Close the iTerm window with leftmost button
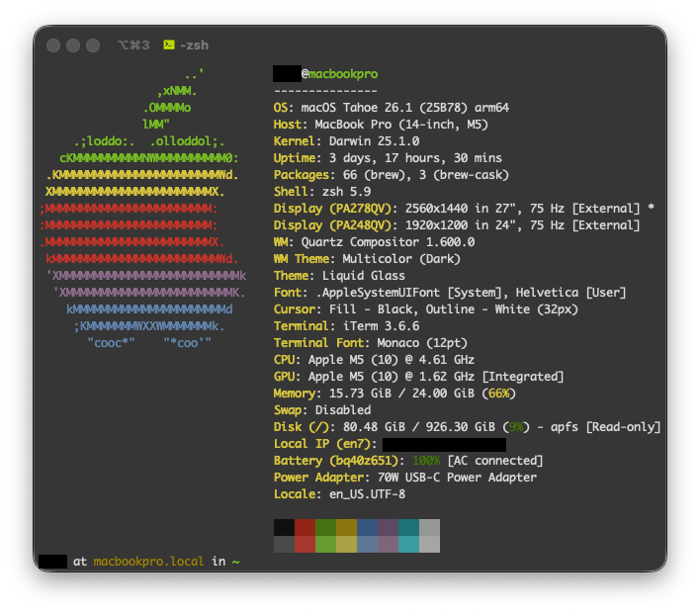Viewport: 700px width, 613px height. point(53,45)
